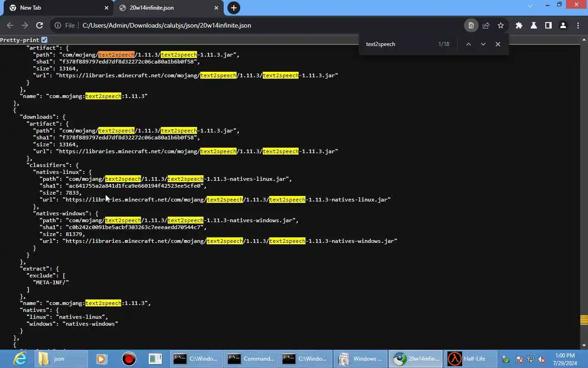Screen dimensions: 588x368
Task: Go forward to the next page
Action: [x=25, y=25]
